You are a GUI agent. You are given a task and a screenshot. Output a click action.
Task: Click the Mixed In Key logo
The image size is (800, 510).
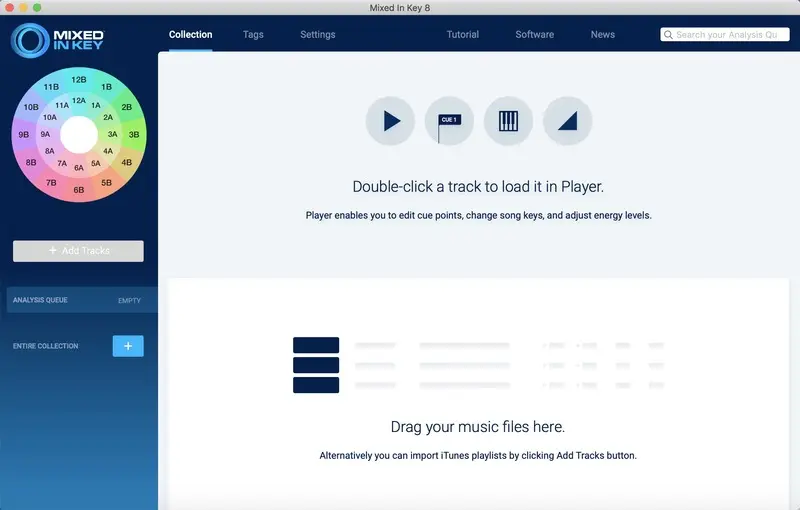[x=57, y=40]
